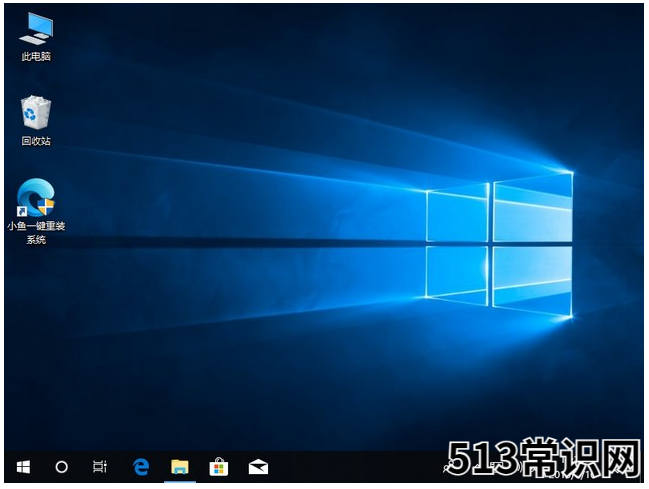The image size is (649, 489).
Task: Click the Windows logo in the wallpaper
Action: tap(499, 243)
